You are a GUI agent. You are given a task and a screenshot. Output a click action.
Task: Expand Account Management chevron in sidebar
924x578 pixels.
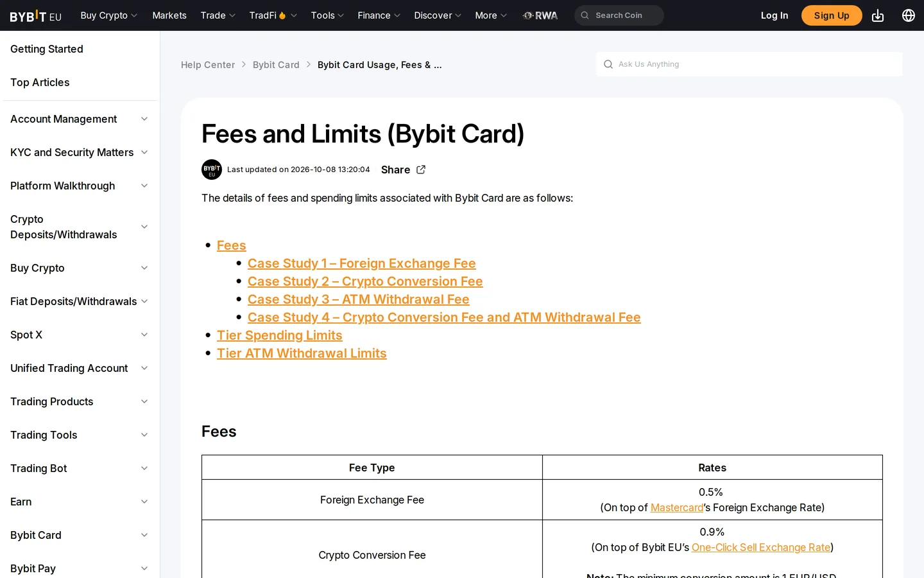tap(144, 119)
